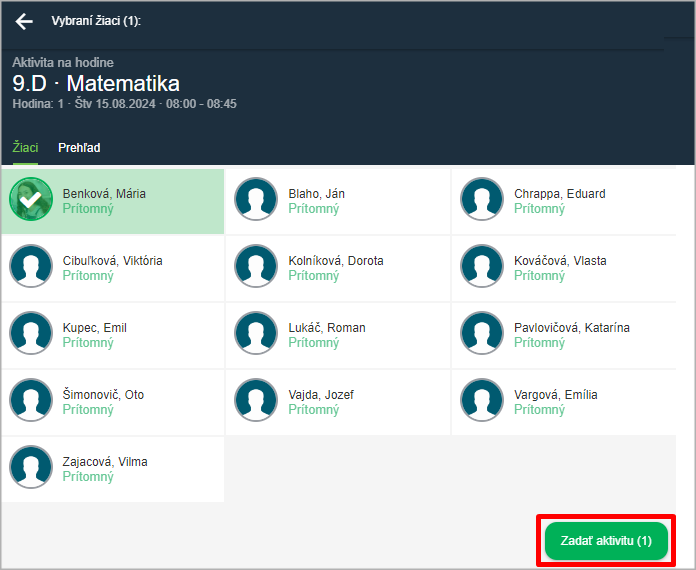Screen dimensions: 696x570
Task: Click the name Zajacová, Vilma
Action: (105, 462)
